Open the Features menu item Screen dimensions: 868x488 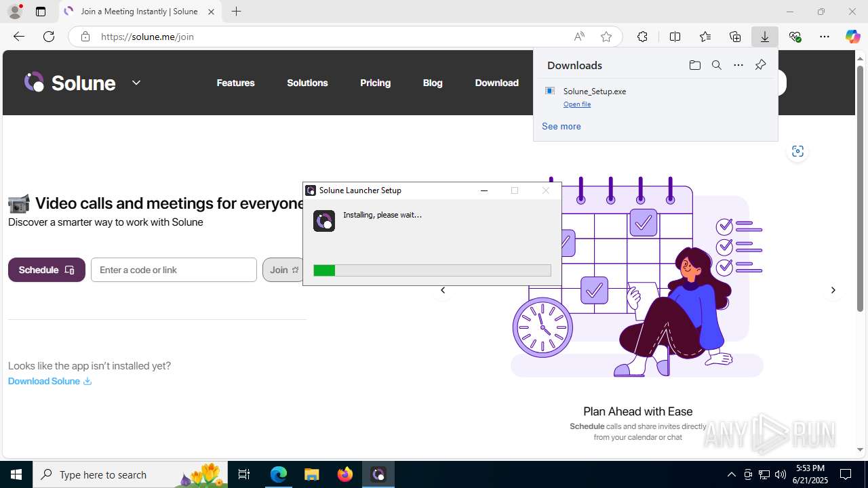235,83
